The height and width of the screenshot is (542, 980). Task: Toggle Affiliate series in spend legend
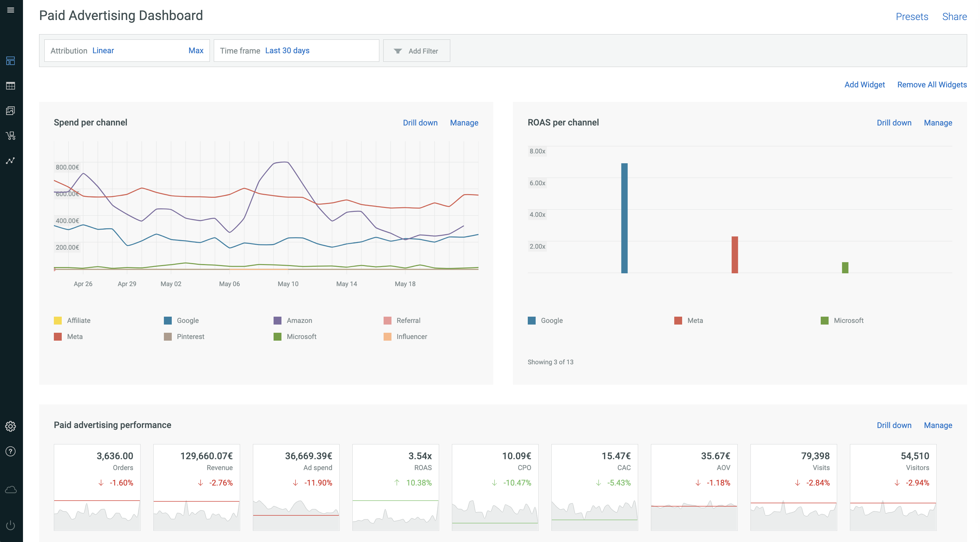point(72,321)
